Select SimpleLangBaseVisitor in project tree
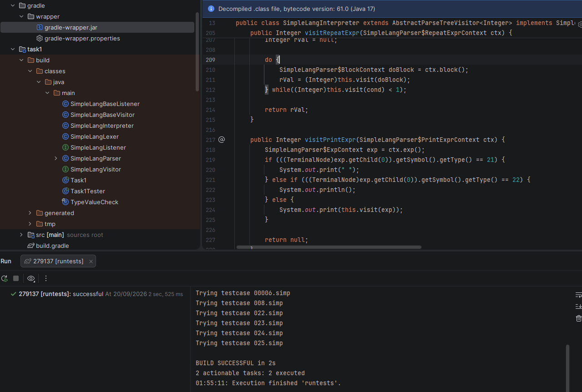The image size is (582, 392). (102, 115)
